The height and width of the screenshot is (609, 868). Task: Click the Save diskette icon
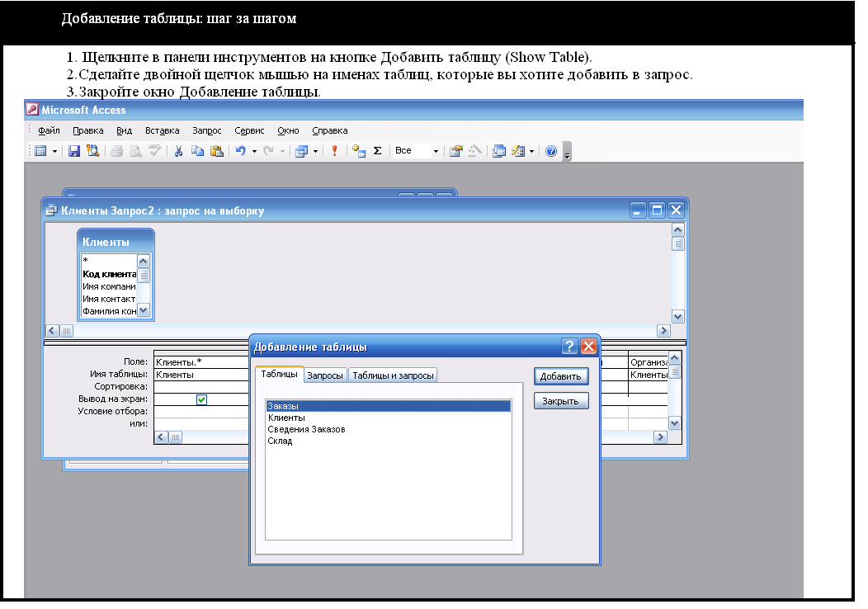click(74, 150)
